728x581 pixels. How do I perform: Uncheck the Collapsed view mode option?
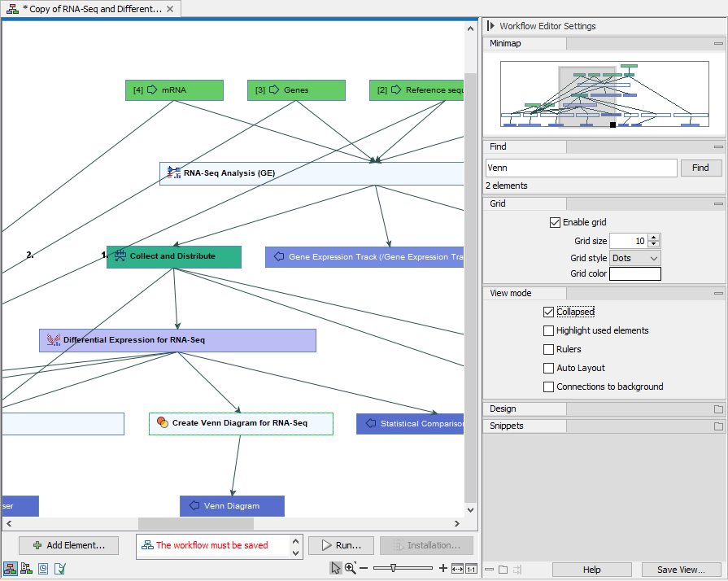tap(548, 311)
